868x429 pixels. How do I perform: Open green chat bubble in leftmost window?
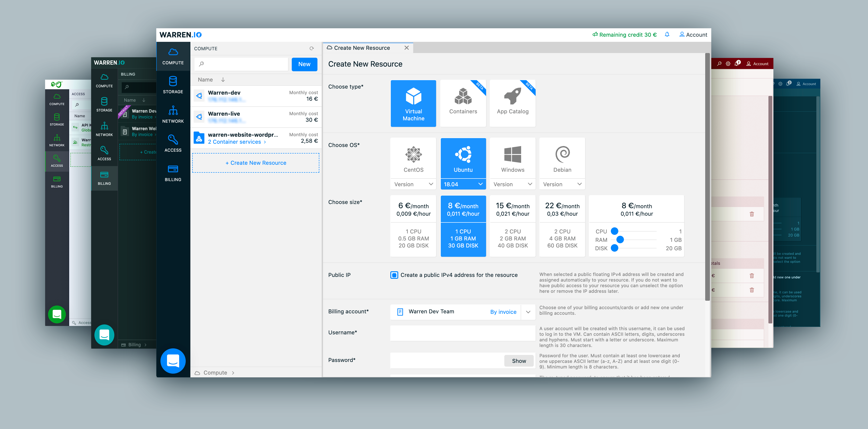[57, 314]
